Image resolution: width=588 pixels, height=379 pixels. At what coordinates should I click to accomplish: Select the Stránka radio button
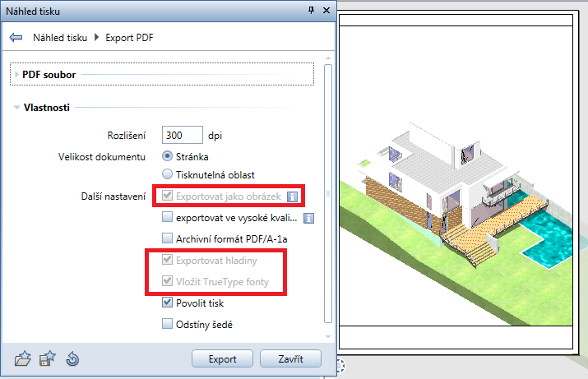[x=167, y=155]
